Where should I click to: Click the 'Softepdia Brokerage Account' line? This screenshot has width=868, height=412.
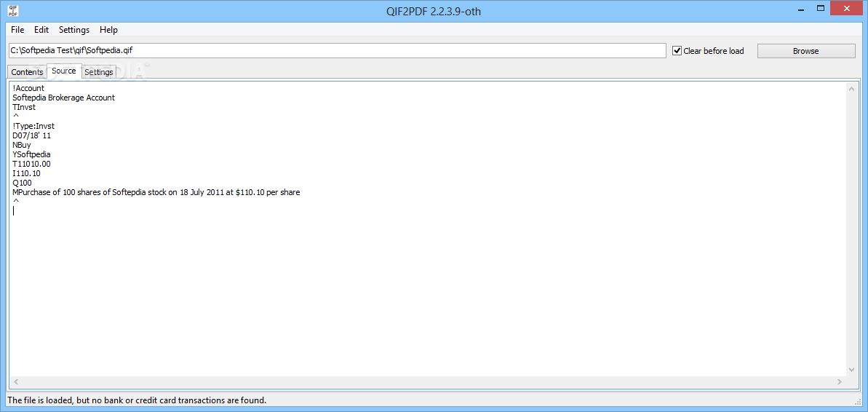[63, 98]
